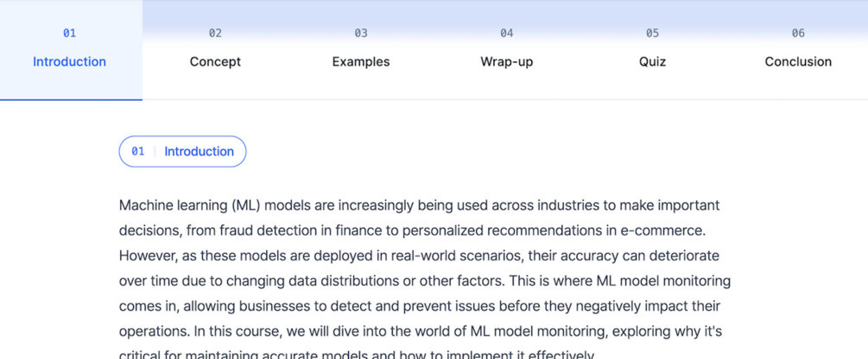Click the Introduction label in the section badge
The width and height of the screenshot is (868, 359).
pos(199,151)
